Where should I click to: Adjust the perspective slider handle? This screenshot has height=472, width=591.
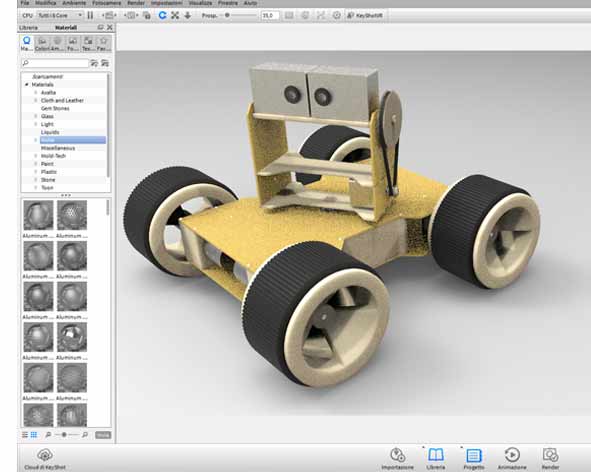pos(227,15)
